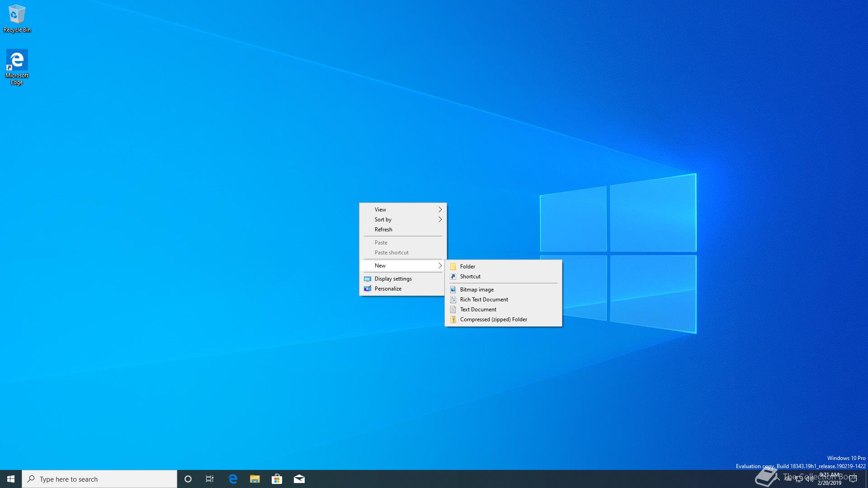Open File Explorer from the taskbar
This screenshot has width=868, height=488.
coord(255,479)
